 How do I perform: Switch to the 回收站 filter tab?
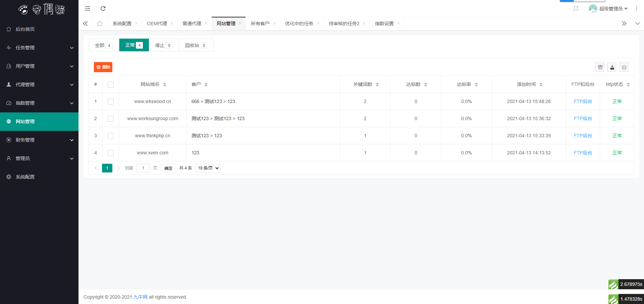pyautogui.click(x=196, y=45)
